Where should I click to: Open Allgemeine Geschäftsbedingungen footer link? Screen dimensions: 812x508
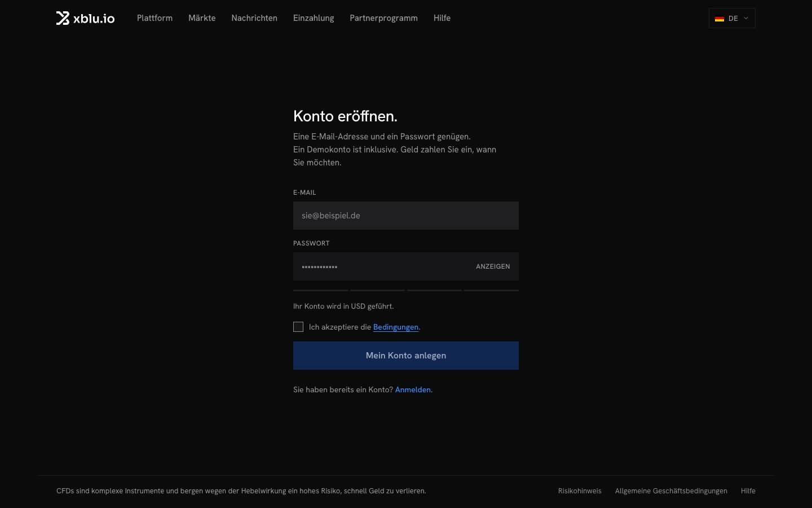click(671, 491)
